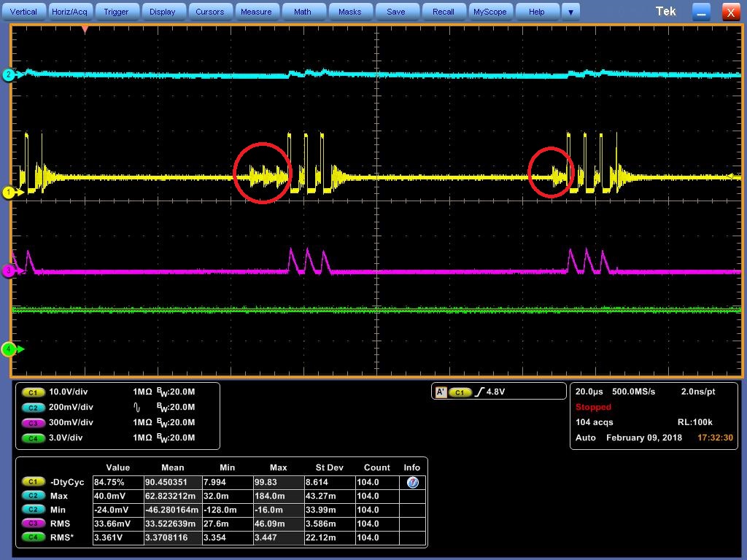Click the 3.0V/div scale of C4

click(66, 437)
